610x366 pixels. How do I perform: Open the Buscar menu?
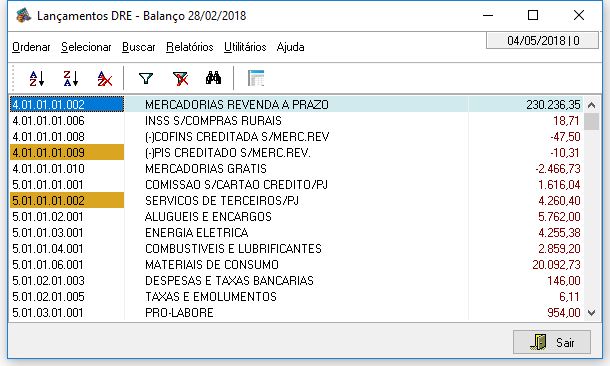click(x=138, y=47)
